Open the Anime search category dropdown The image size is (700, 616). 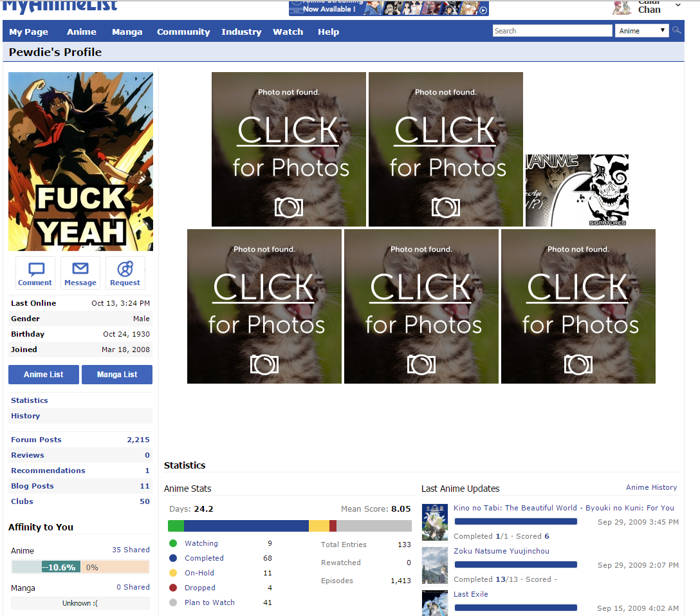[641, 31]
